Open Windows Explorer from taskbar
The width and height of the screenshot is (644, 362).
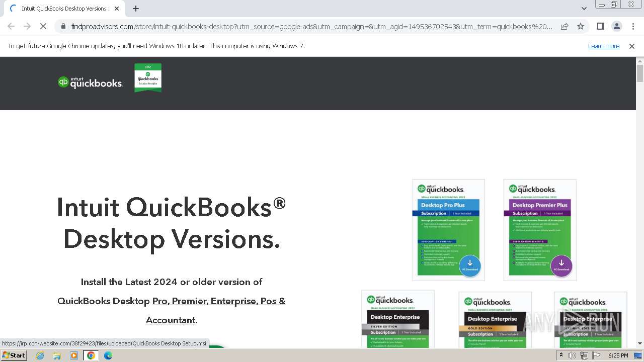pyautogui.click(x=57, y=355)
